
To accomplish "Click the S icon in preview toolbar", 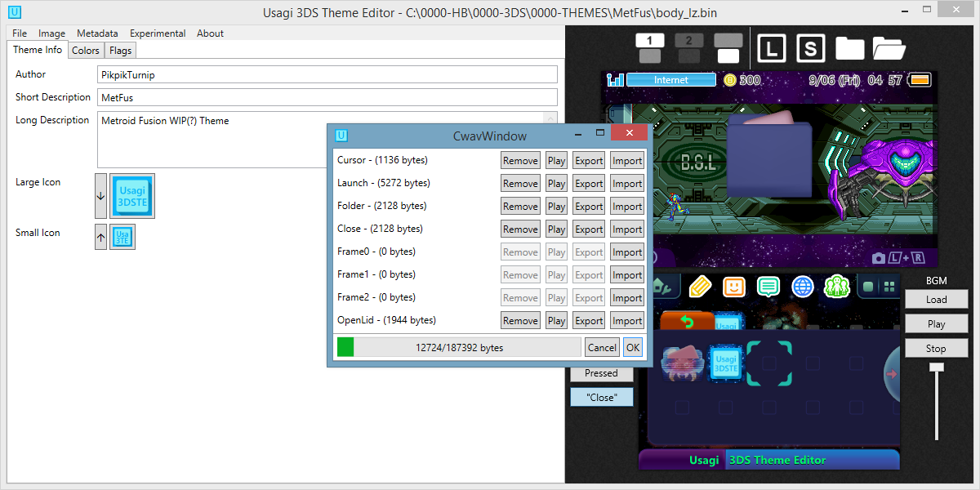I will [x=810, y=48].
